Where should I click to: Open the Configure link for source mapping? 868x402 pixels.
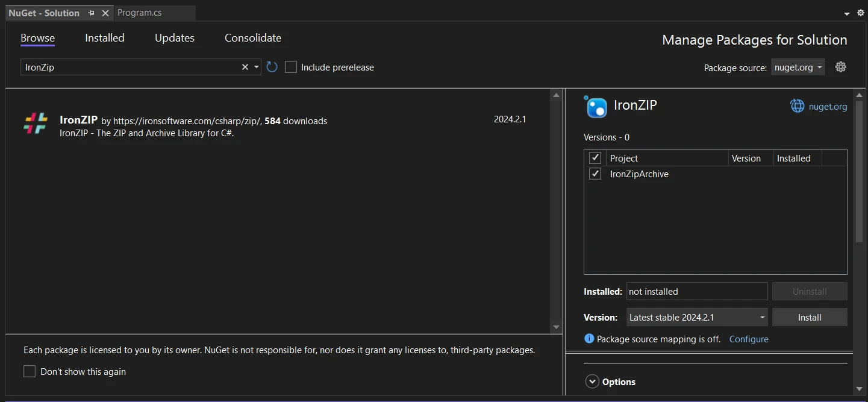[x=748, y=339]
